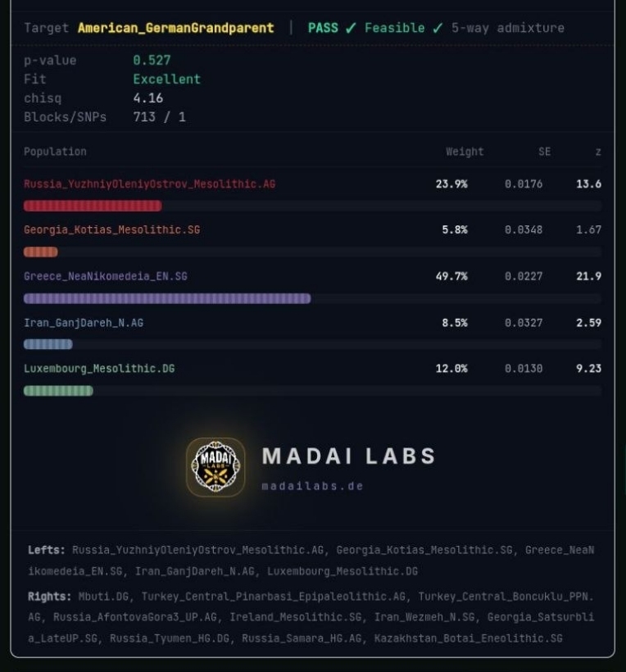Screen dimensions: 626x672
Task: Click the Rights label in footer
Action: [x=49, y=597]
